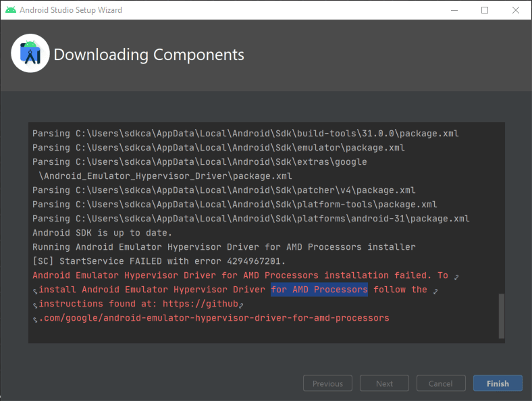
Task: Click the red "installation failed. To" error line
Action: [x=240, y=275]
